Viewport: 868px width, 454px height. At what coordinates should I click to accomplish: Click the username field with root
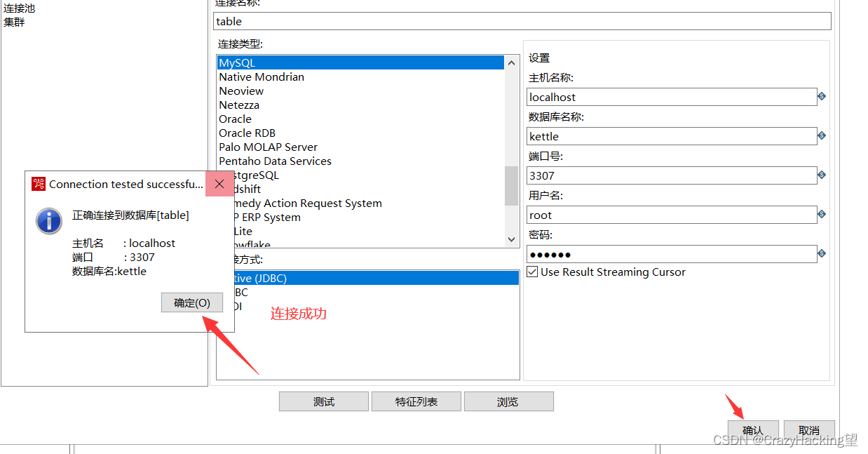point(672,215)
